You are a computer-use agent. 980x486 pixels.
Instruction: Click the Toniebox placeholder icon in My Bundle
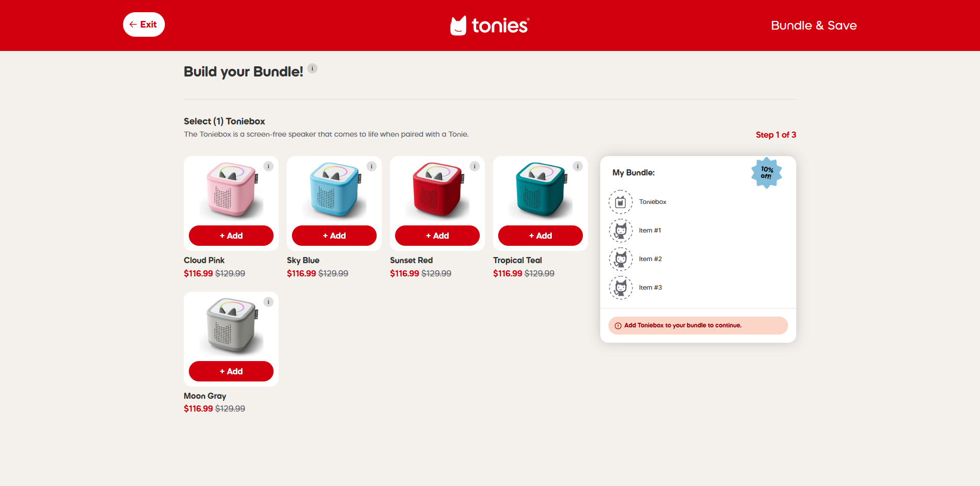pyautogui.click(x=621, y=202)
